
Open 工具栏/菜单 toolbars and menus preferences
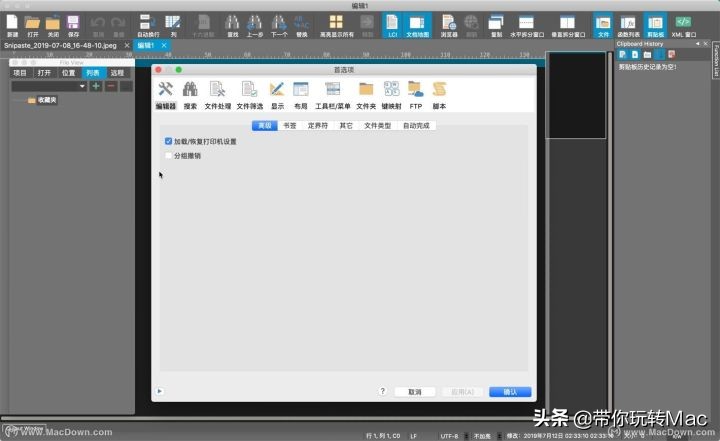332,95
